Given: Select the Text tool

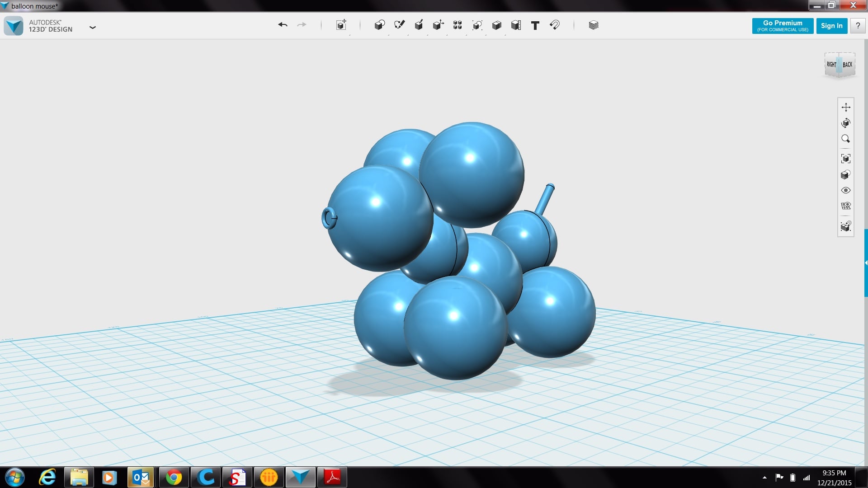Looking at the screenshot, I should click(x=535, y=25).
